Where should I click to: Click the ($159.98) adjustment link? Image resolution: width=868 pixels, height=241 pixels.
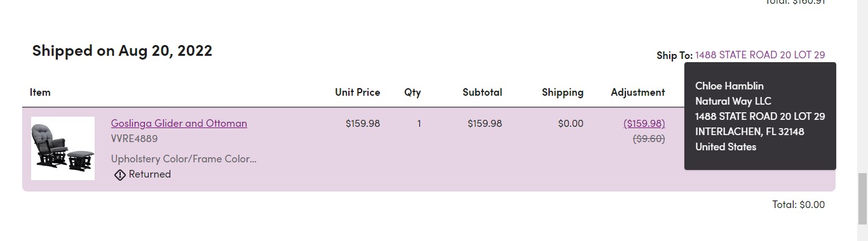[644, 123]
